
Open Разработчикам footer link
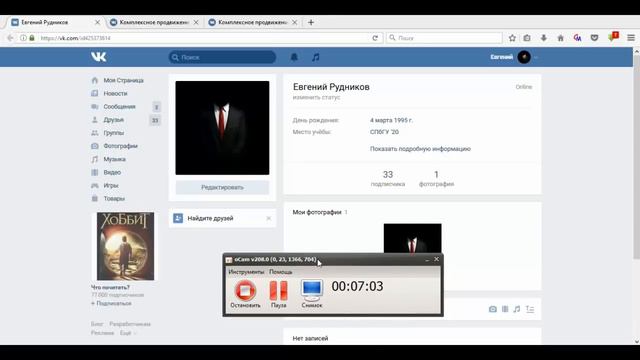pos(130,324)
